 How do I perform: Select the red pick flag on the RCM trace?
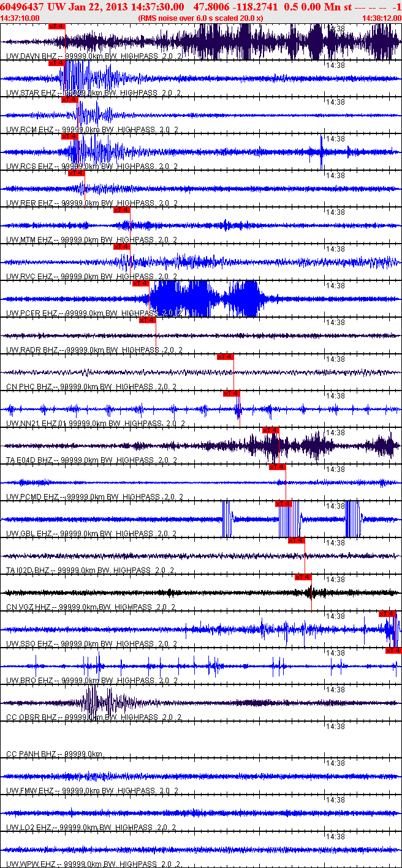69,100
